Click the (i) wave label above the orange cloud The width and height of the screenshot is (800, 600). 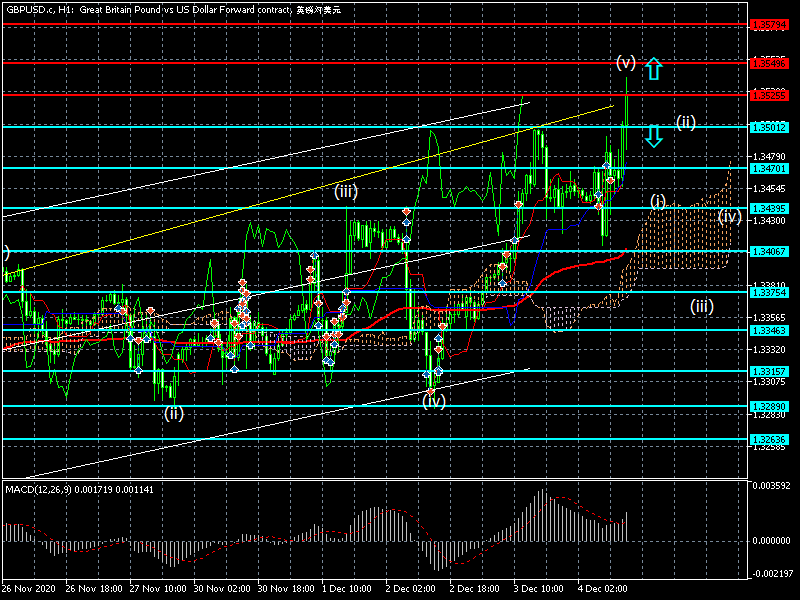(x=658, y=202)
